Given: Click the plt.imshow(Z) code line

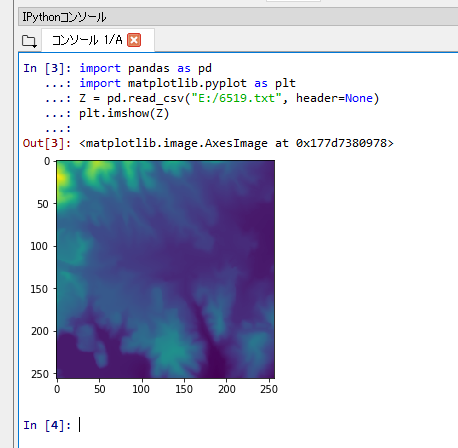Looking at the screenshot, I should coord(124,113).
